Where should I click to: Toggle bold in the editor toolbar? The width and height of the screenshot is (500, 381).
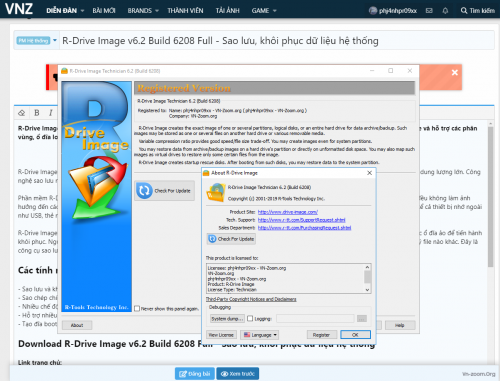pyautogui.click(x=37, y=113)
